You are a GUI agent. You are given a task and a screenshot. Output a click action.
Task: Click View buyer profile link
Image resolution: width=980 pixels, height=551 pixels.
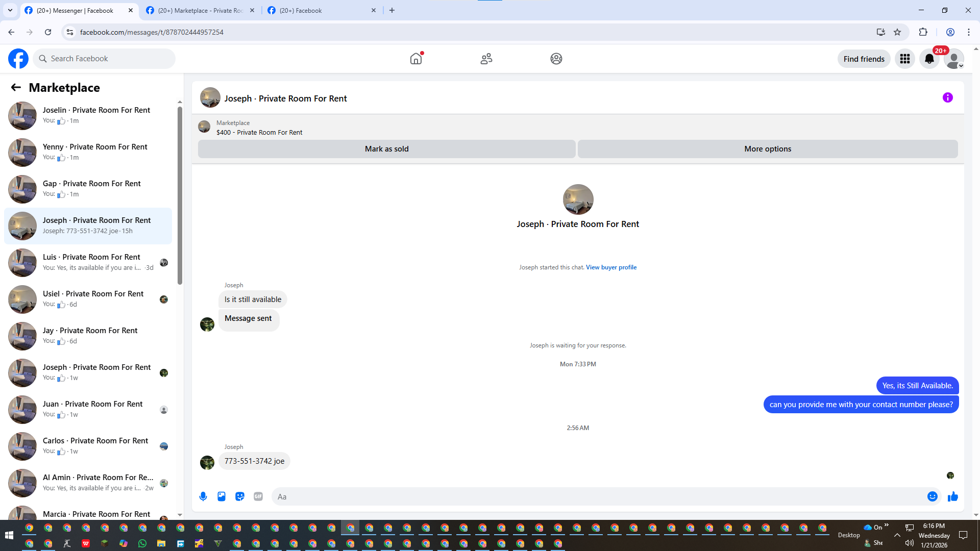[611, 267]
